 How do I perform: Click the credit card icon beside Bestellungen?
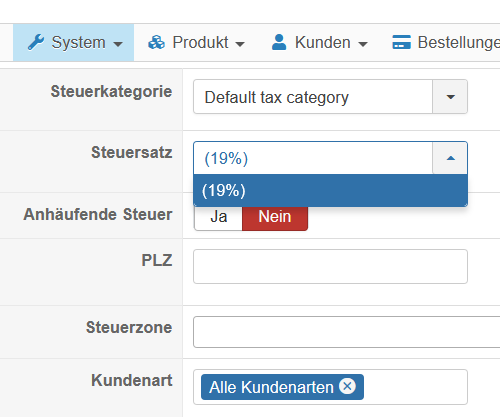401,42
